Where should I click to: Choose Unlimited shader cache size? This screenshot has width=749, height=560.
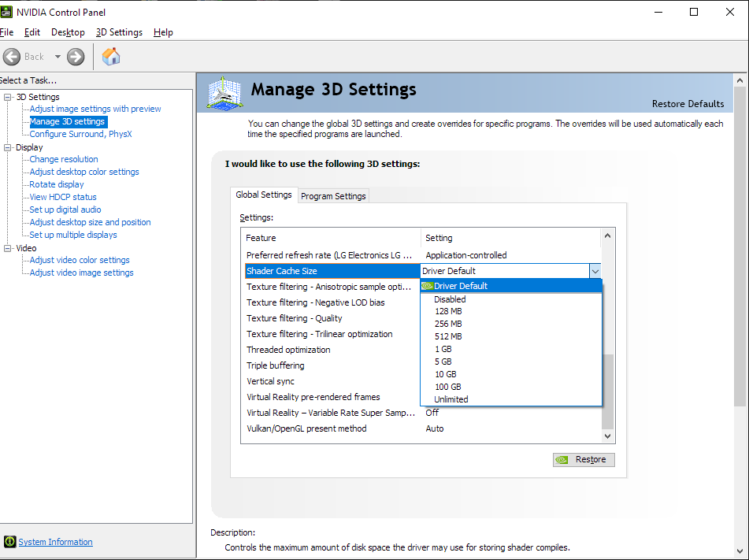pyautogui.click(x=511, y=399)
